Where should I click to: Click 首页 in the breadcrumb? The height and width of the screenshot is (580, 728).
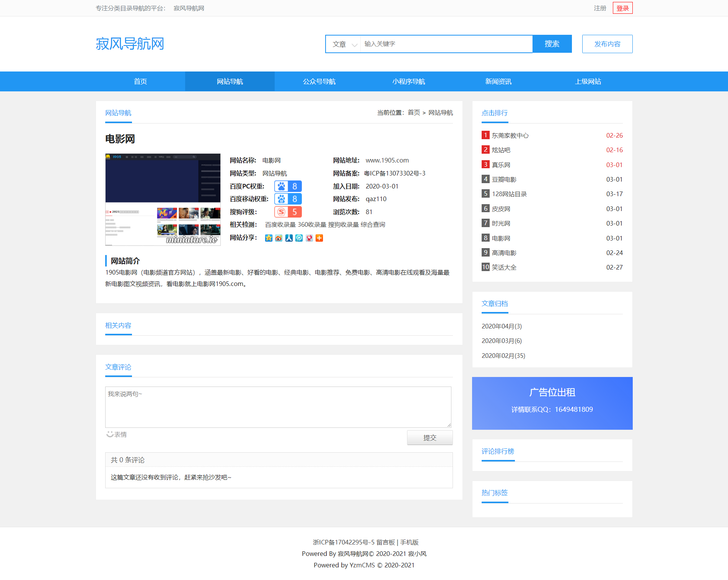coord(414,112)
